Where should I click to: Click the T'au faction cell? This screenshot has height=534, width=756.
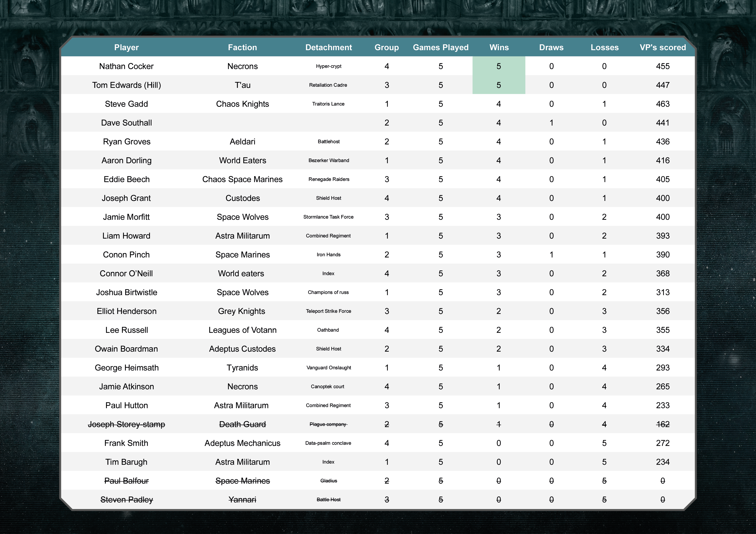[x=242, y=85]
